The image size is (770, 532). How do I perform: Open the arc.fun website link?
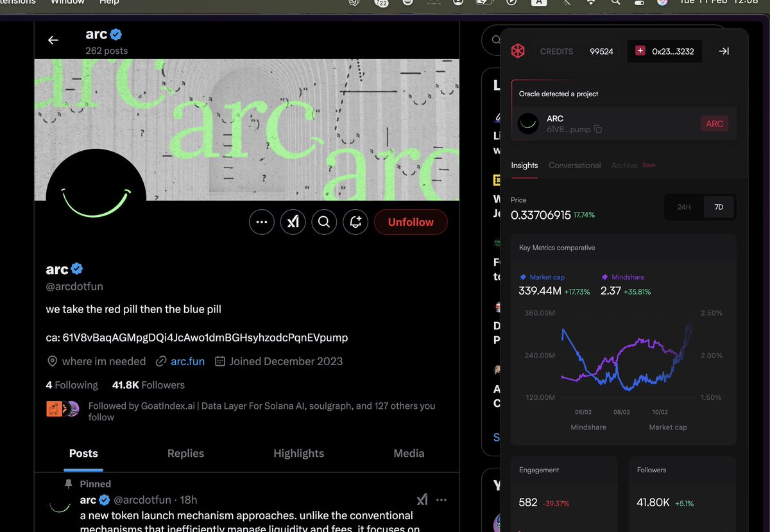187,361
